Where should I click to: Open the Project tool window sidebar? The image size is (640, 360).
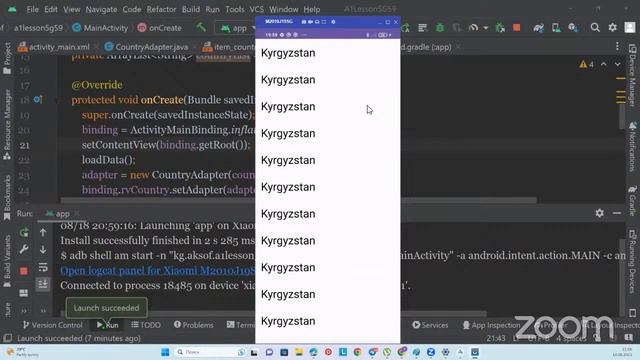(x=7, y=59)
